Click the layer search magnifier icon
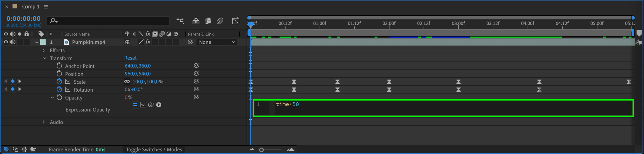 [54, 21]
